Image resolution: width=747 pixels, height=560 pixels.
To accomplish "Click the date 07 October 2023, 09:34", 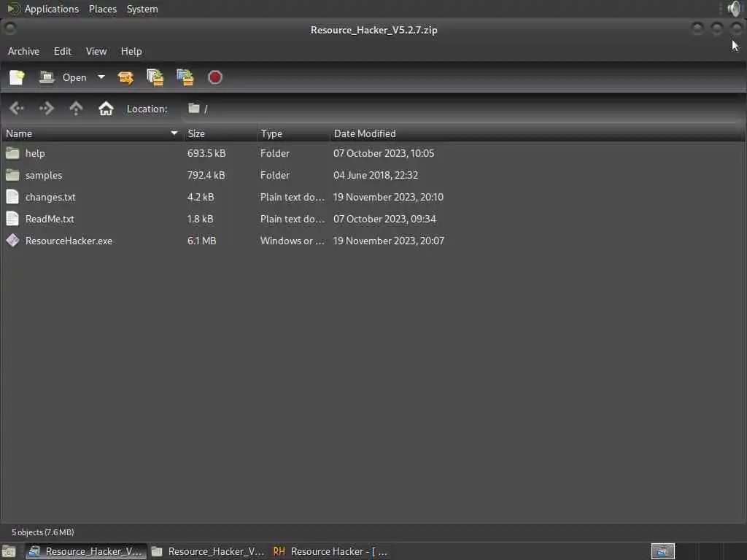I will click(384, 219).
